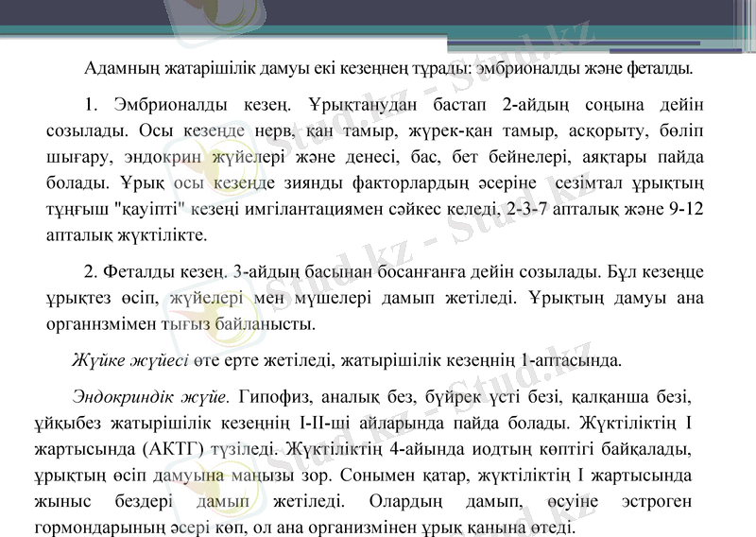This screenshot has width=756, height=537.
Task: Click the word "1-аптасында"
Action: (571, 360)
